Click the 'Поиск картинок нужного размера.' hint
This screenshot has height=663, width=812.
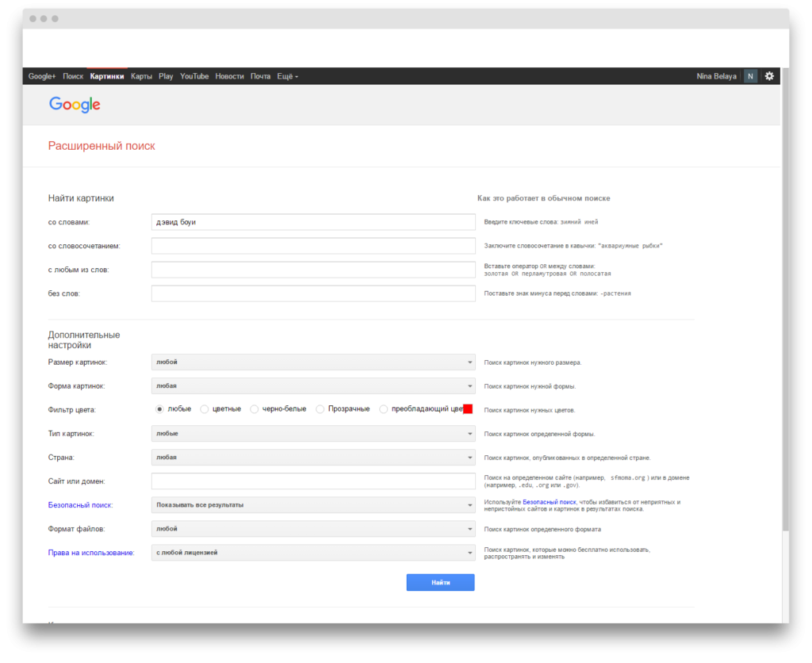pyautogui.click(x=532, y=362)
